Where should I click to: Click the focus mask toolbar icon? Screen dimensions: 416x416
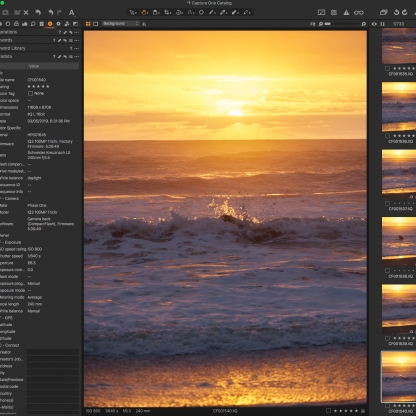pyautogui.click(x=321, y=13)
